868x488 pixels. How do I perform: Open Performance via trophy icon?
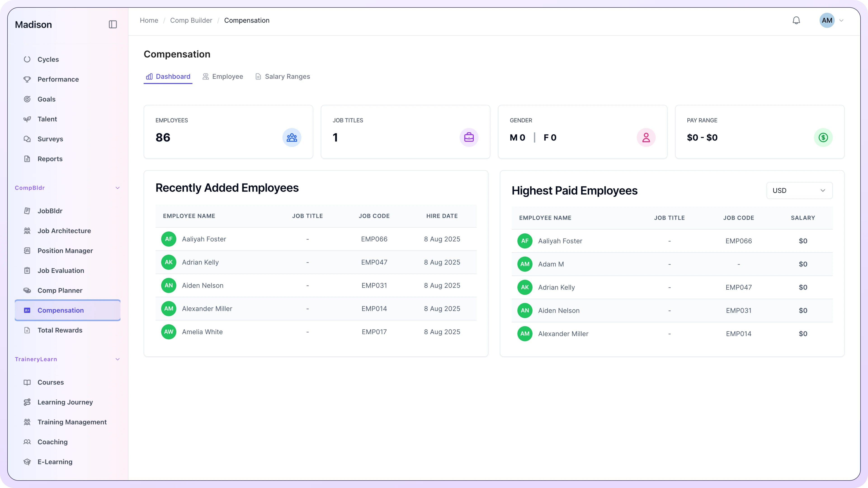pos(27,79)
